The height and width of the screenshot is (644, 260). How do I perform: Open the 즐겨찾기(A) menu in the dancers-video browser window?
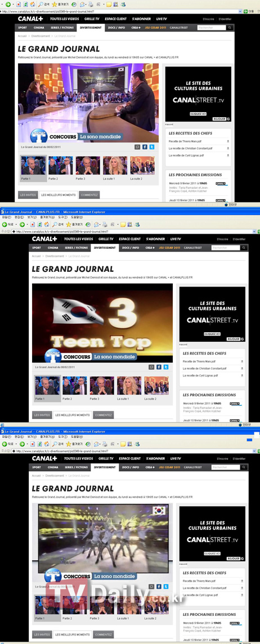[48, 437]
